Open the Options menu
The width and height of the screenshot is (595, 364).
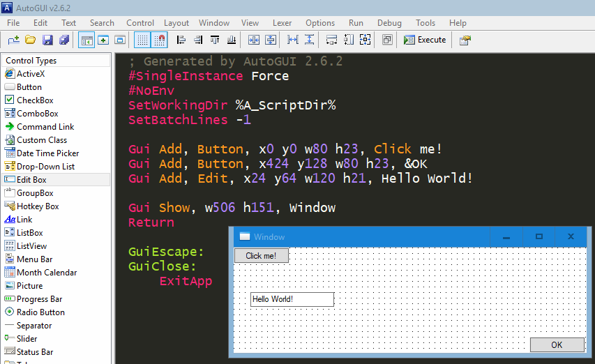point(320,23)
